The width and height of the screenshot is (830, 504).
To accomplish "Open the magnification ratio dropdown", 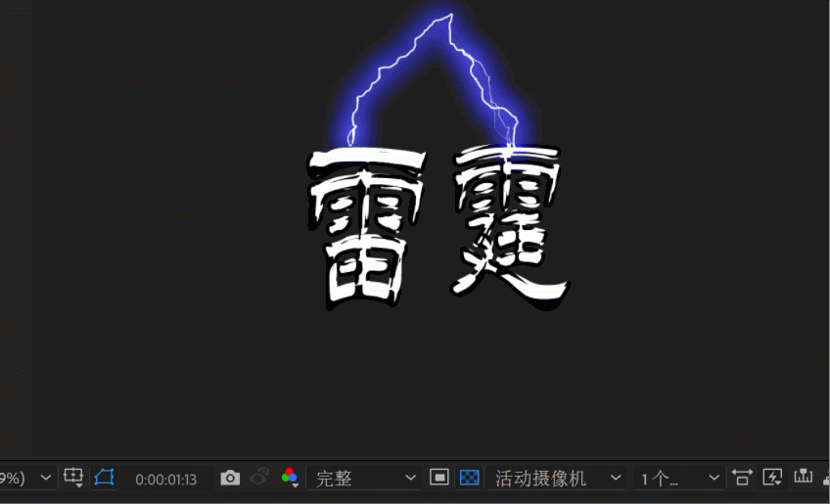I will point(26,478).
